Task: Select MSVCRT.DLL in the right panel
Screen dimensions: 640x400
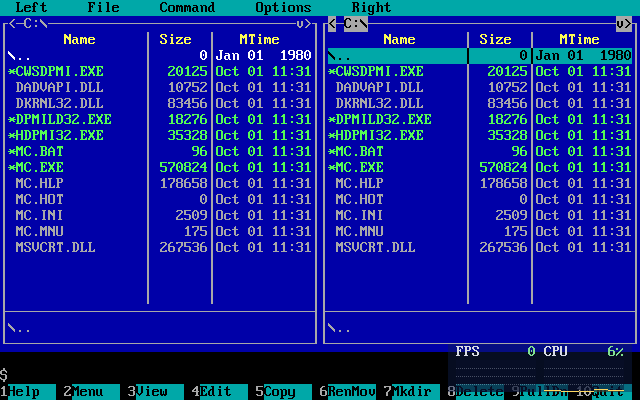Action: coord(480,247)
